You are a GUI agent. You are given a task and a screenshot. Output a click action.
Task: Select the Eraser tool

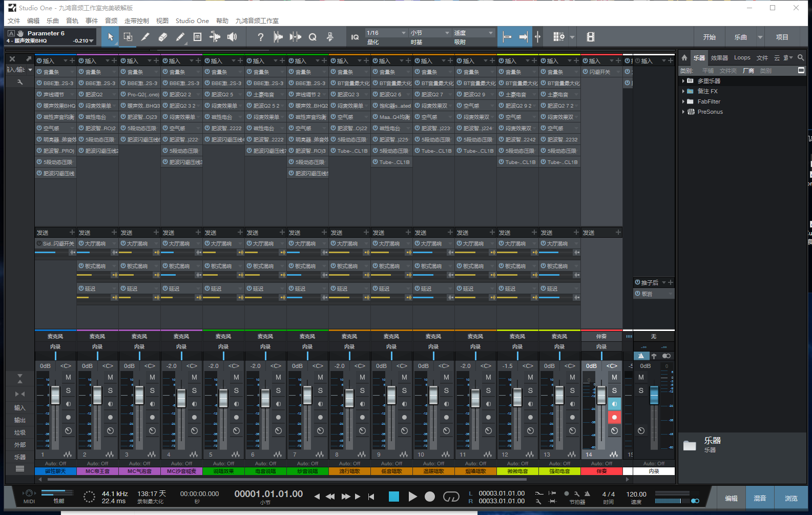[x=163, y=37]
